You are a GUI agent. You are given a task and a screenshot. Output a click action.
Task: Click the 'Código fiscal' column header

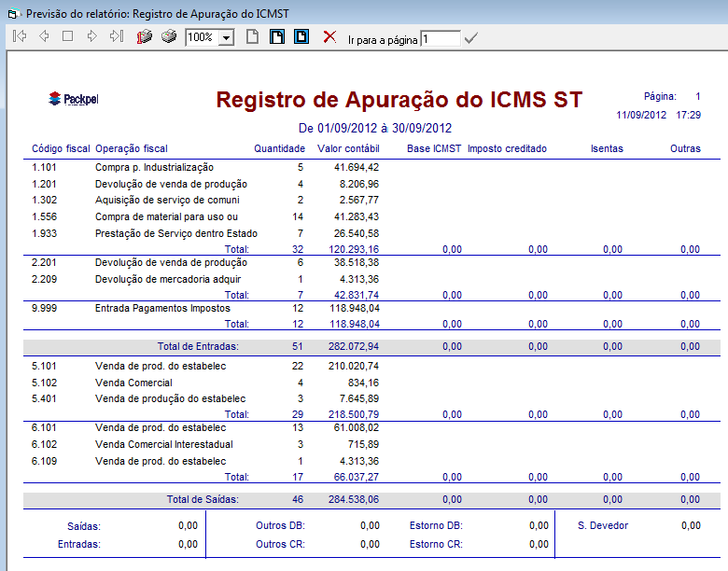tap(60, 148)
